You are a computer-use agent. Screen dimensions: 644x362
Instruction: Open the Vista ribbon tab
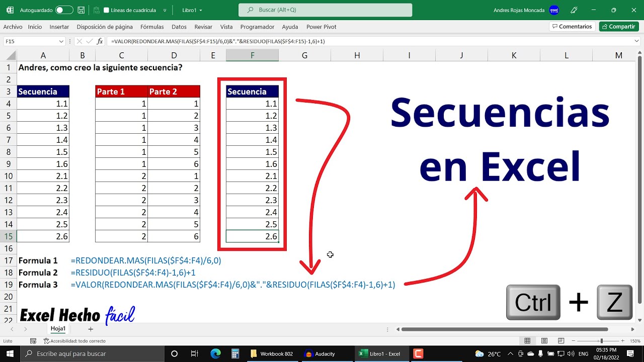point(226,27)
